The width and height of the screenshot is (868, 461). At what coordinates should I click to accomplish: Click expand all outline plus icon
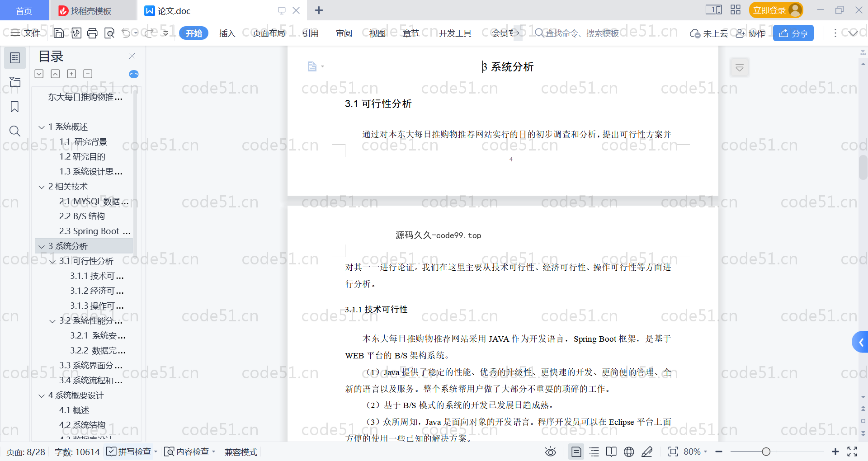click(x=71, y=74)
